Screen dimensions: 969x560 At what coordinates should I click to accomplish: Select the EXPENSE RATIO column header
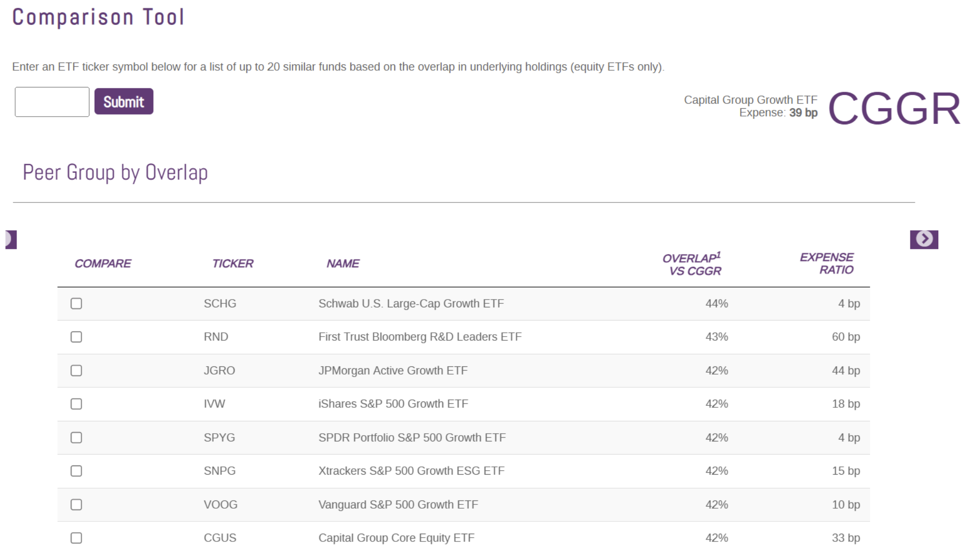click(827, 263)
